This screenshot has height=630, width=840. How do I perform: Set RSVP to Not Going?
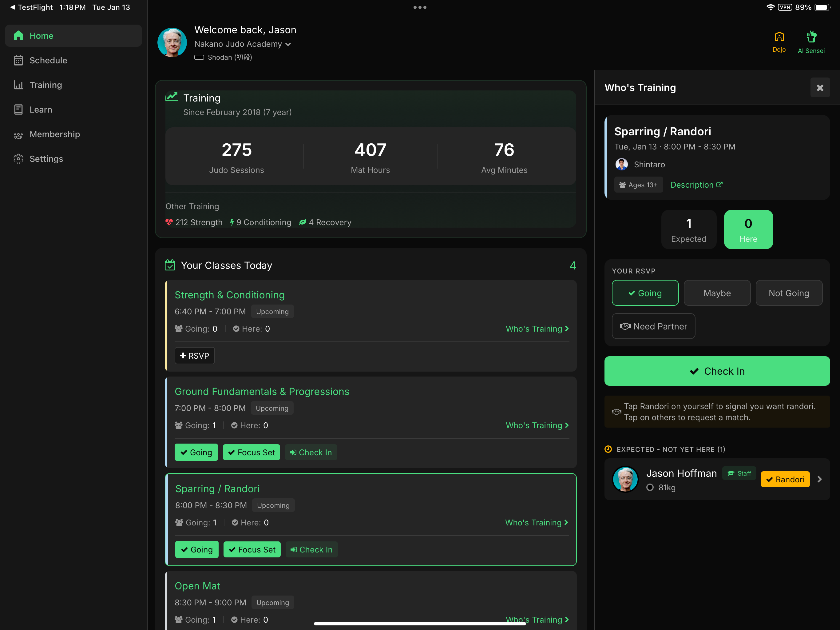(x=789, y=293)
